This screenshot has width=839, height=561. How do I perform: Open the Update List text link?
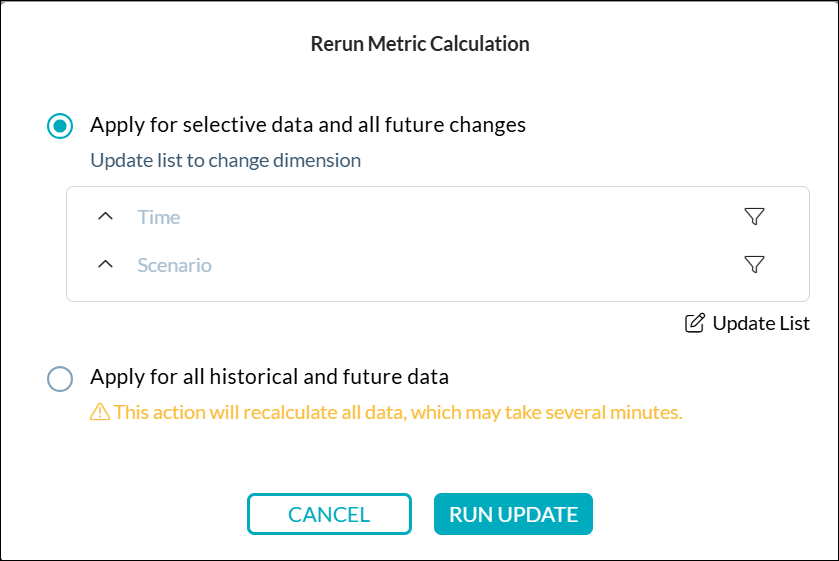click(760, 323)
